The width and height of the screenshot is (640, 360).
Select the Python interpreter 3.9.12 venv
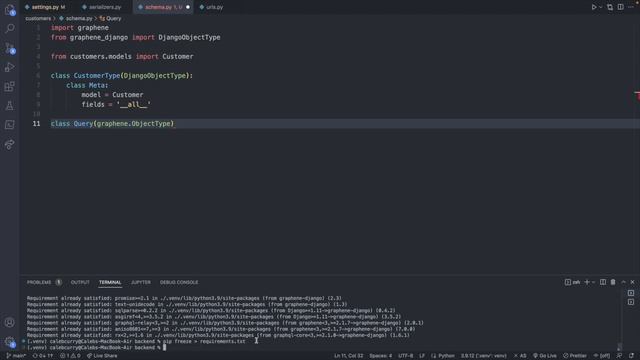[484, 356]
